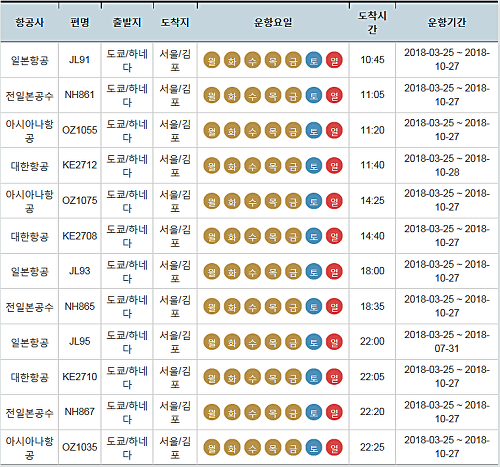Click the 토 blue icon in the JL93 row

coord(314,271)
